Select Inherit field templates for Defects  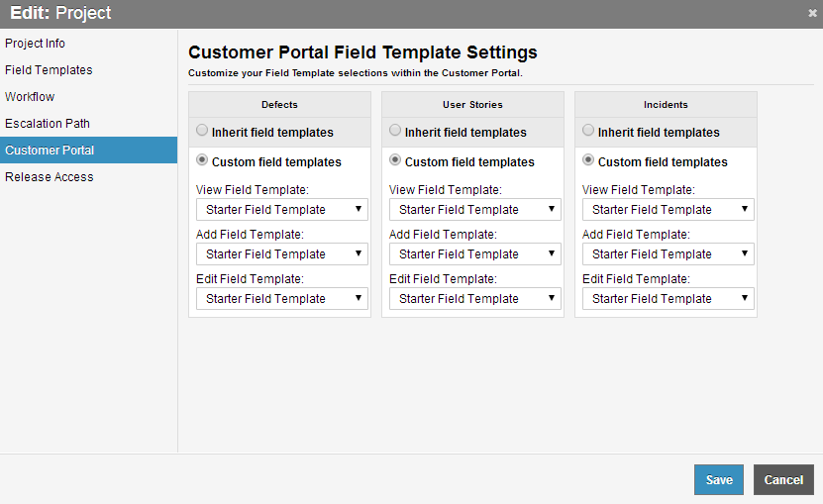pos(202,130)
